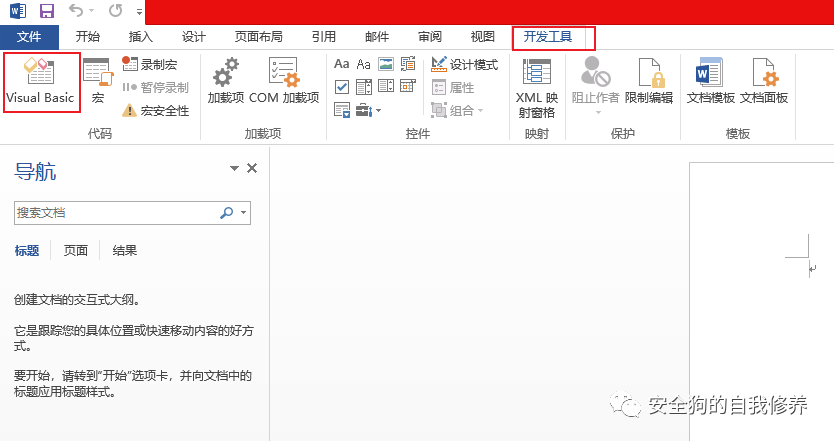The width and height of the screenshot is (834, 441).
Task: Start recording with 录制宏
Action: point(149,64)
